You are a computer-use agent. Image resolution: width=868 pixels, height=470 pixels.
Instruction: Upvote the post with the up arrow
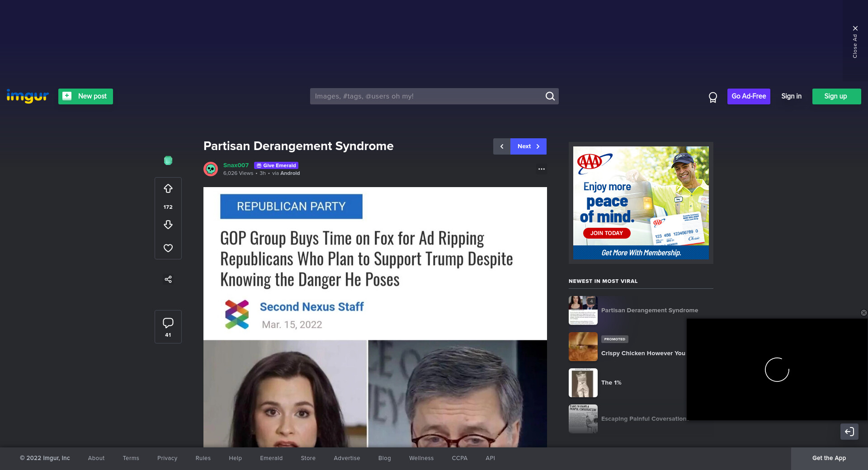(168, 188)
